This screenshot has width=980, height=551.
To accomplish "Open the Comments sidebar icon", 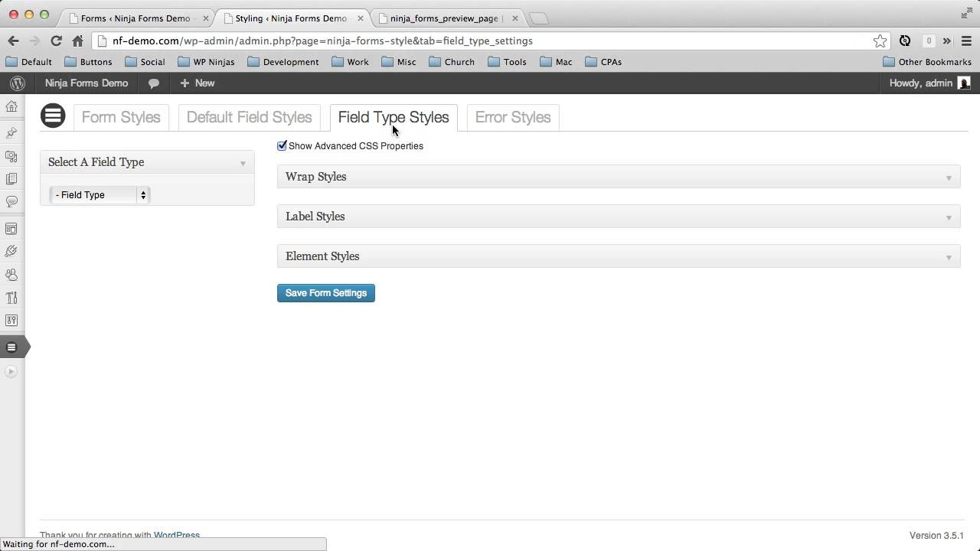I will point(11,202).
